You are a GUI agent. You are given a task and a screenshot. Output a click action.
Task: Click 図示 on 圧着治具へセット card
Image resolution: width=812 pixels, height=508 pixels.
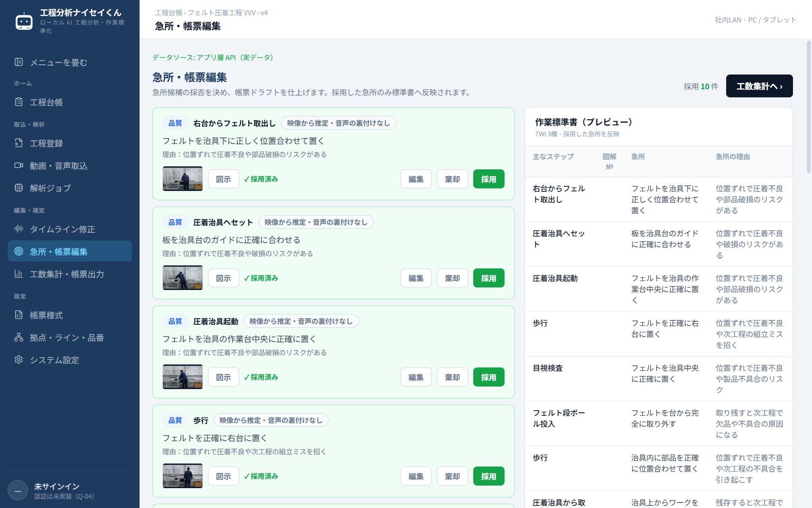(x=223, y=278)
